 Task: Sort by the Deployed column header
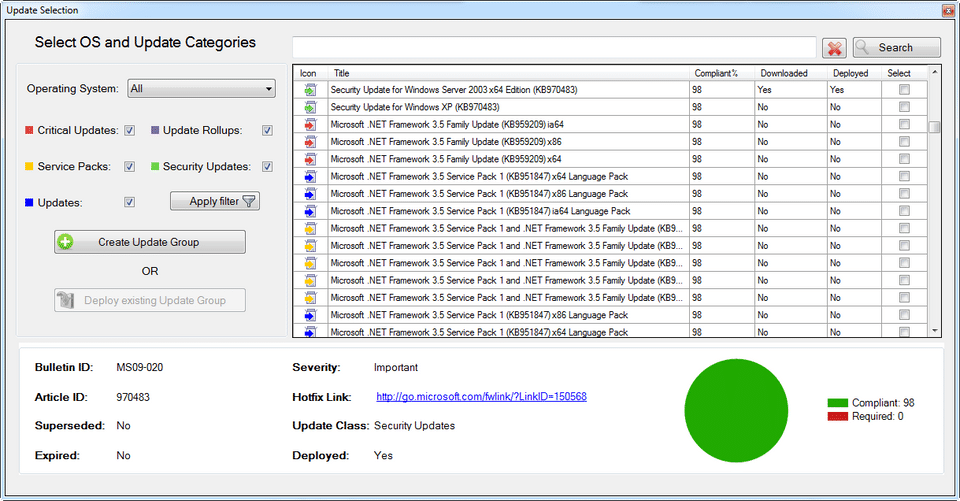(x=854, y=73)
